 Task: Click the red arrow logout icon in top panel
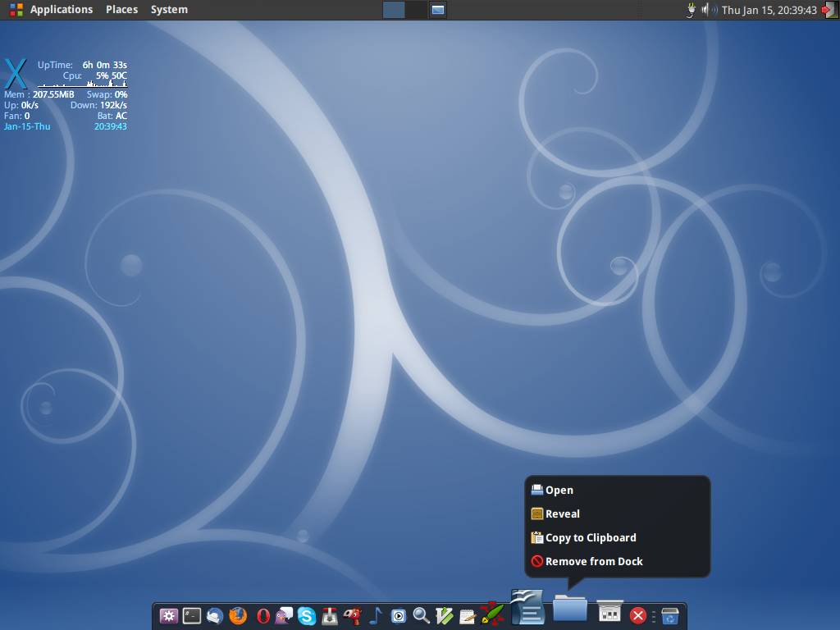830,10
